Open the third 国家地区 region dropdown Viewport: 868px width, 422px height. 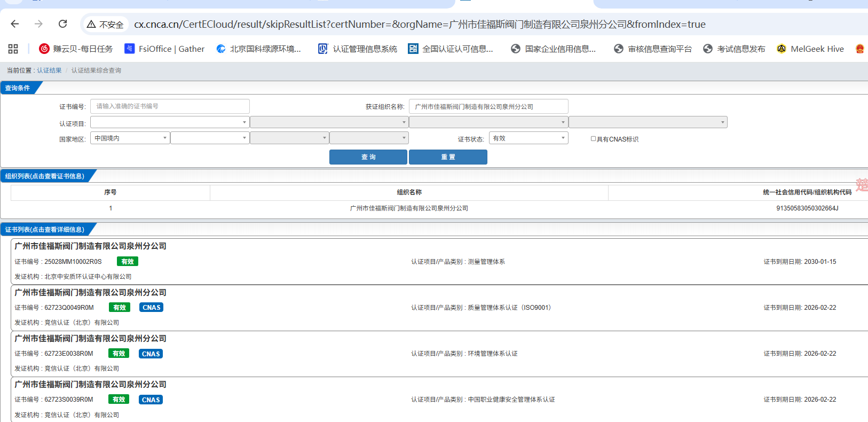[289, 138]
